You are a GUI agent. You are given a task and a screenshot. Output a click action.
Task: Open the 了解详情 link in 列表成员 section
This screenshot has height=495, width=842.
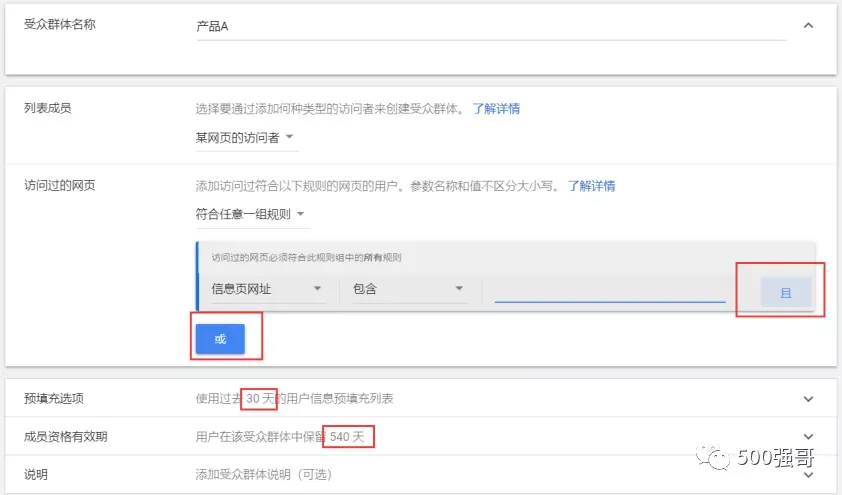click(x=496, y=108)
